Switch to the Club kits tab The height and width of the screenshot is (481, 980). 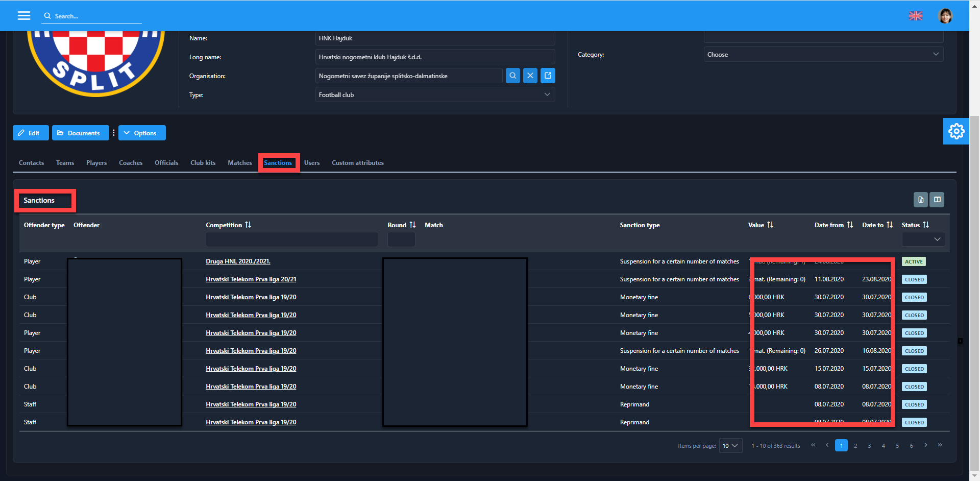(x=203, y=163)
